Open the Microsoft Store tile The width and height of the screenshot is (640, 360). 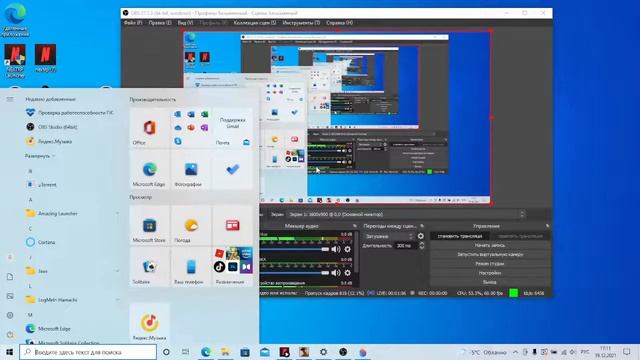tap(149, 225)
